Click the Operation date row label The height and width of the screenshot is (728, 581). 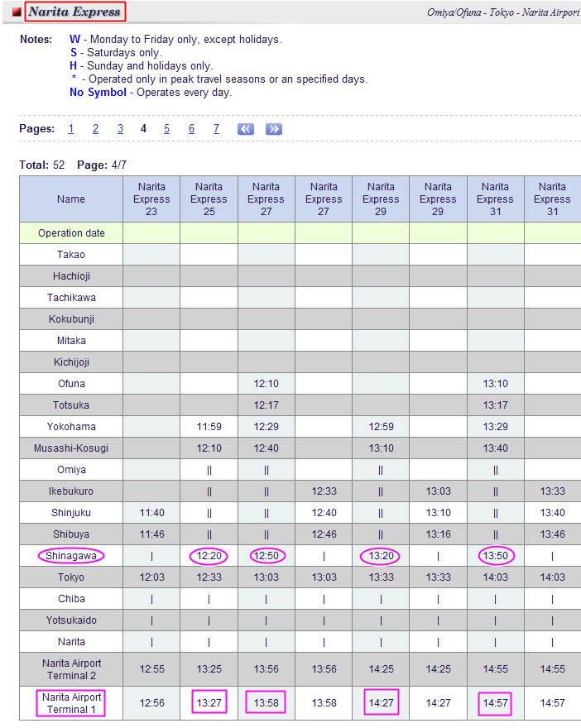pyautogui.click(x=71, y=233)
